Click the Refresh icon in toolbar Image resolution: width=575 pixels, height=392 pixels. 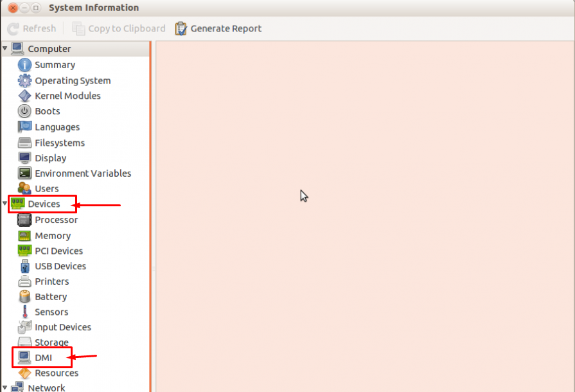13,29
